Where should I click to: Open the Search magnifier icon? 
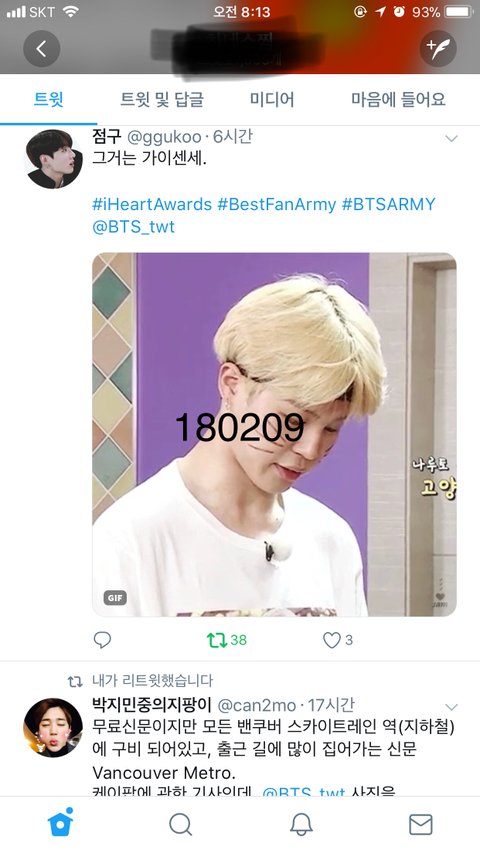coord(180,825)
